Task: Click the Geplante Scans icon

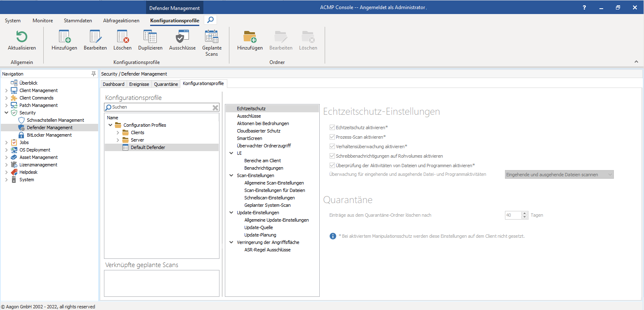Action: tap(212, 39)
